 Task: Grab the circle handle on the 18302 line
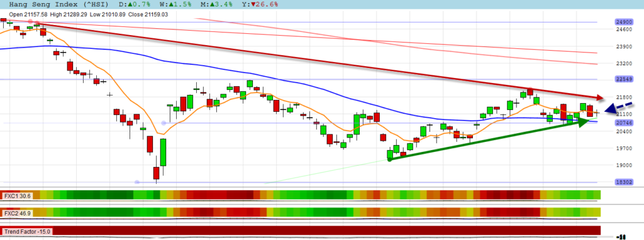tap(137, 182)
